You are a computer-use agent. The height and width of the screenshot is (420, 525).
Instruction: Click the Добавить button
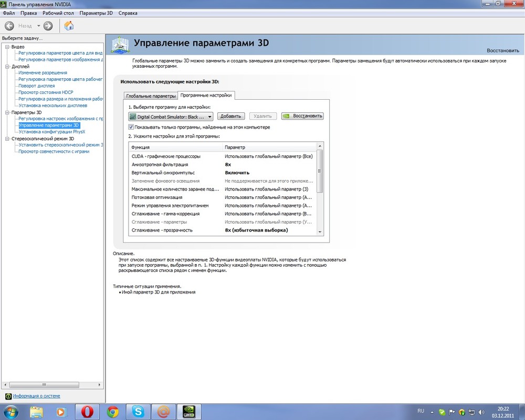click(x=230, y=116)
